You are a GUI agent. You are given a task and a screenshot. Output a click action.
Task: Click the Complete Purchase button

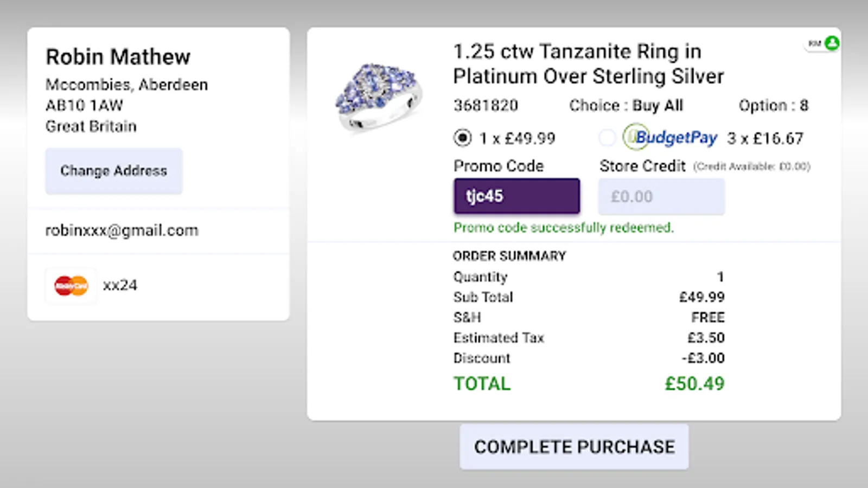574,447
